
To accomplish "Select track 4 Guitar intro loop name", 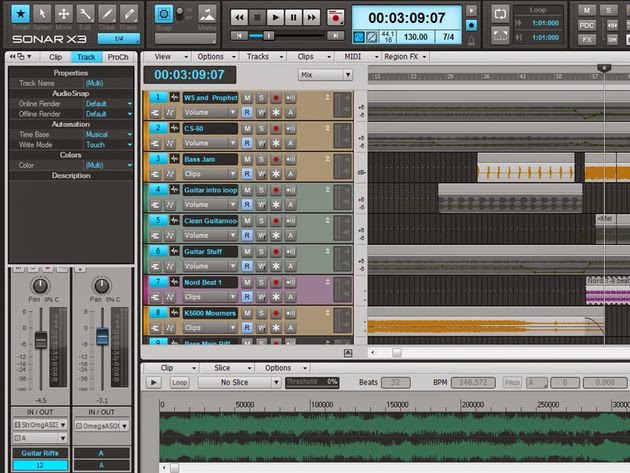I will 210,190.
